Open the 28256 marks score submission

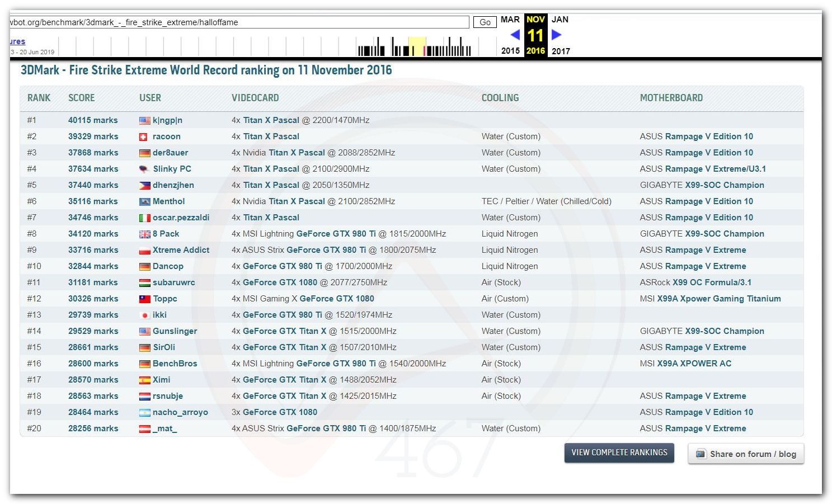point(93,428)
